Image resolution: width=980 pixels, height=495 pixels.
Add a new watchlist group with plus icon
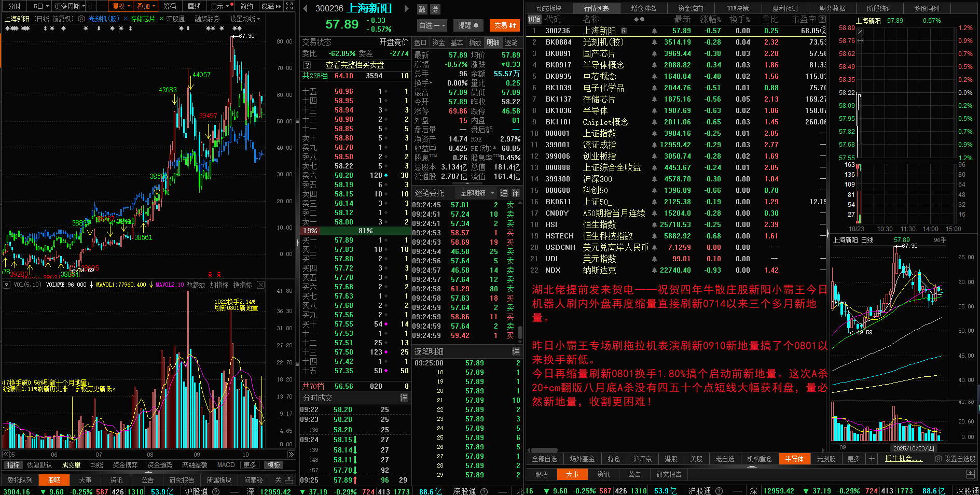click(872, 459)
